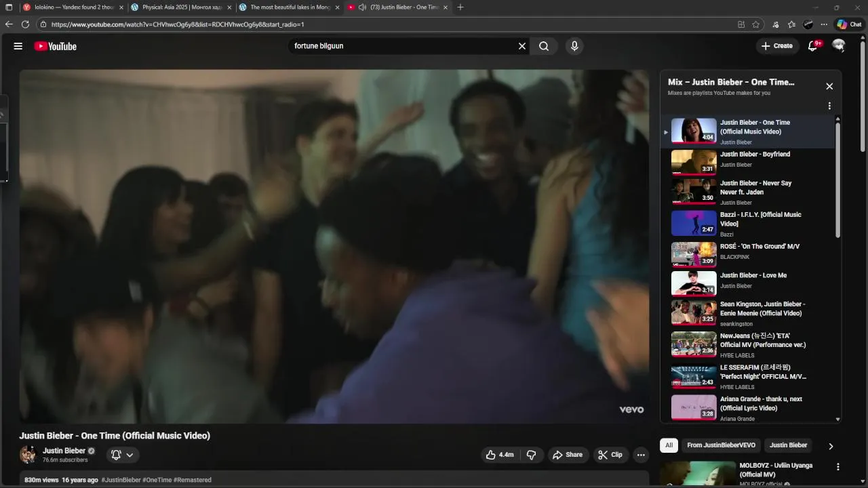Open the browser Settings and more ellipsis

823,24
